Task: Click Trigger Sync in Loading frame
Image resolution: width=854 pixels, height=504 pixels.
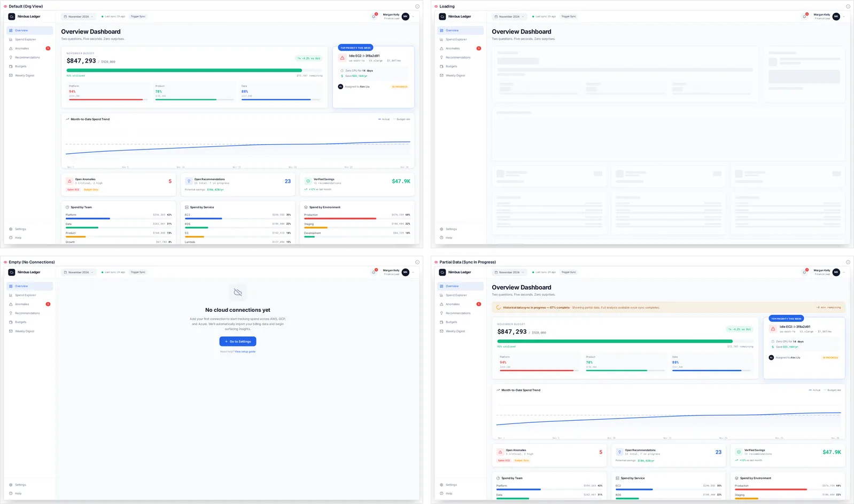Action: pos(569,17)
